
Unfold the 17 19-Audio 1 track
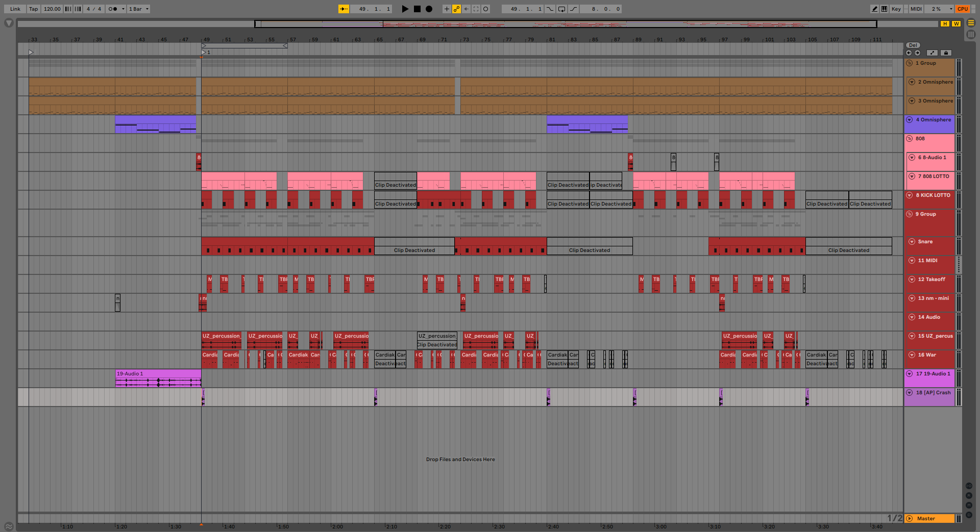tap(910, 374)
